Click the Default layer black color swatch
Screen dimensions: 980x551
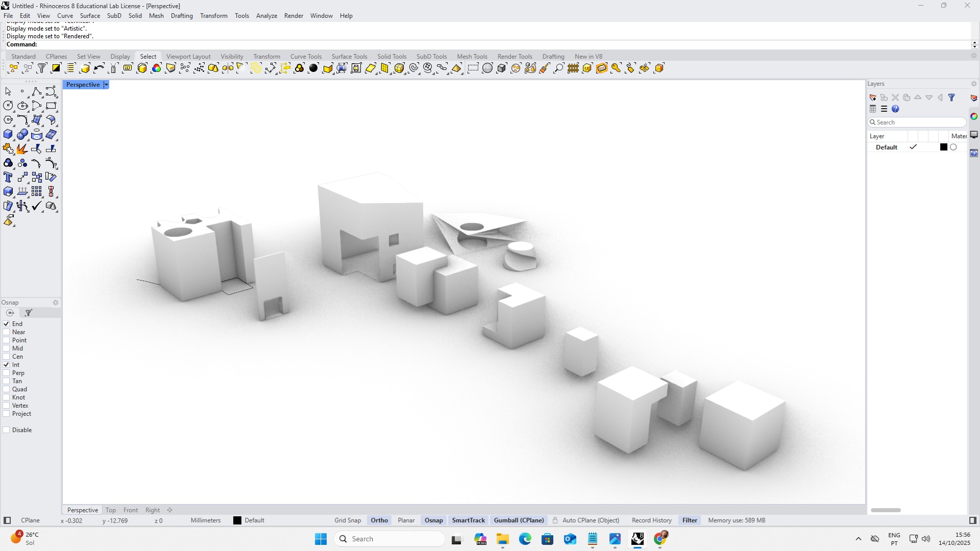[x=944, y=147]
